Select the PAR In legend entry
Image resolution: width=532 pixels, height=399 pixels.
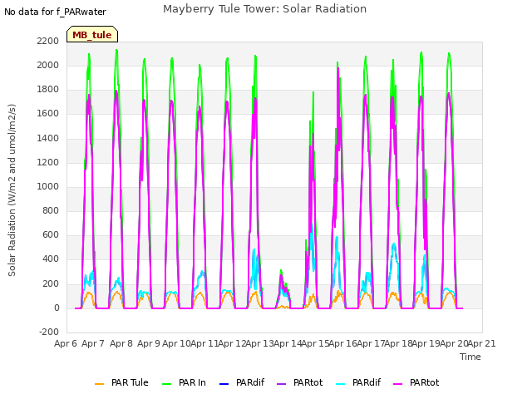[x=184, y=382]
